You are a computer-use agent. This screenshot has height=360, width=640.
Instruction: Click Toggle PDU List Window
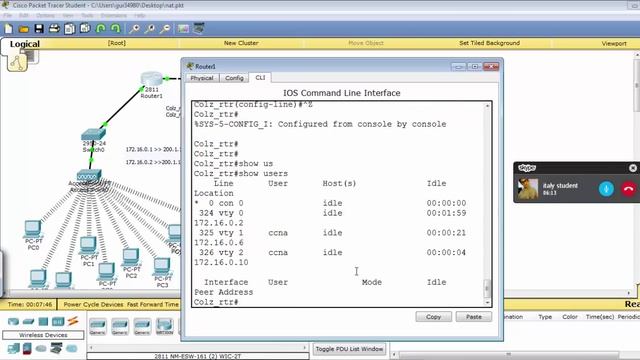pos(349,349)
